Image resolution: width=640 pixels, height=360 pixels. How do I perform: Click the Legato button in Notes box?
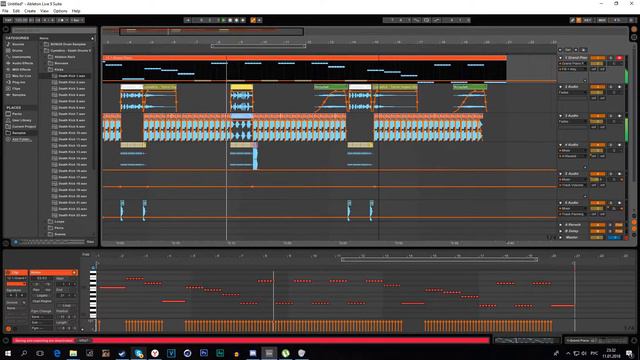tap(42, 295)
